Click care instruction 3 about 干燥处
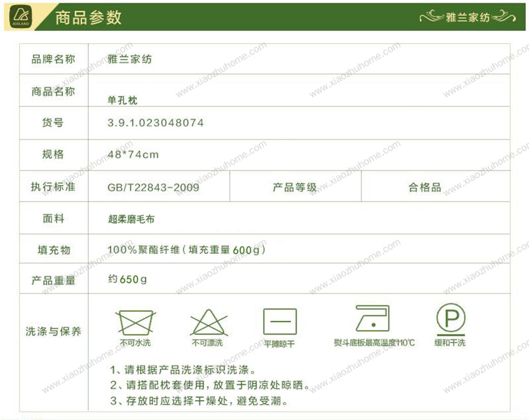The width and height of the screenshot is (529, 420). click(199, 401)
